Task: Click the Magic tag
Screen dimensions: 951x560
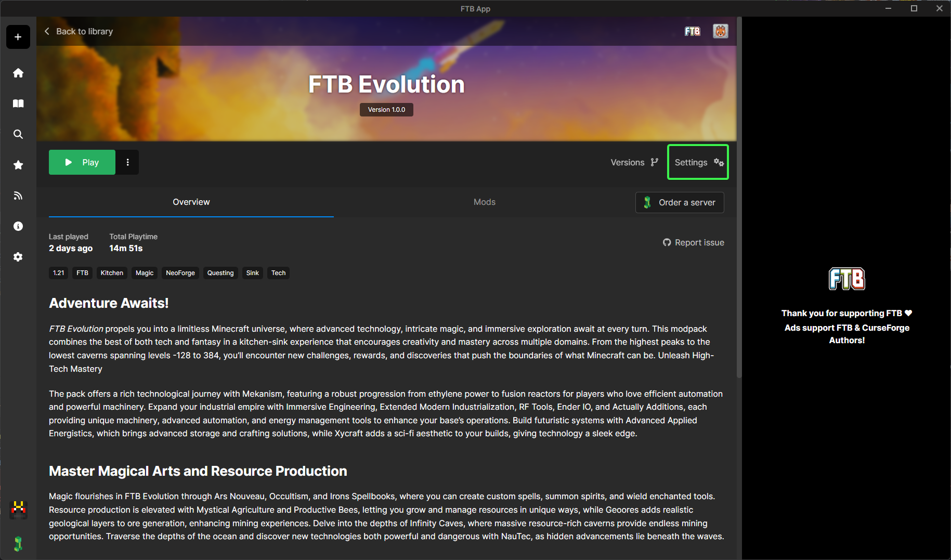Action: [x=145, y=273]
